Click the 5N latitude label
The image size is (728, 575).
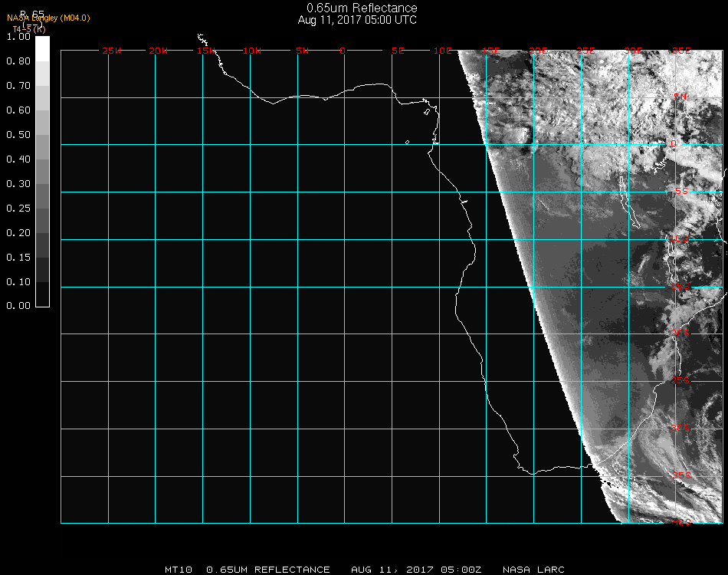680,97
